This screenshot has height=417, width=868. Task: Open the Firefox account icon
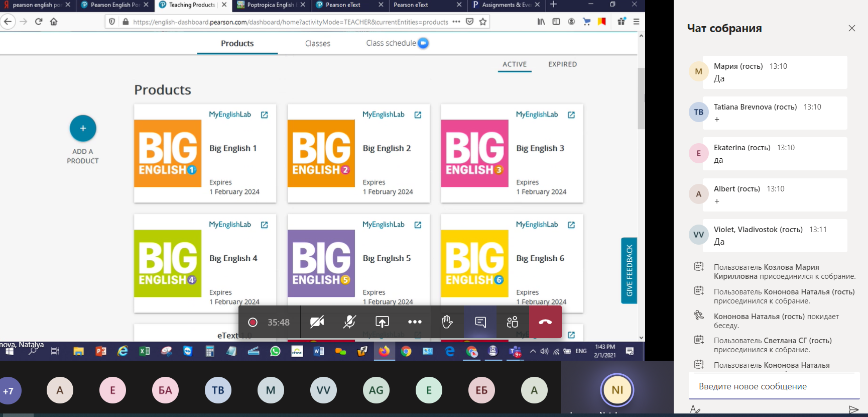[x=571, y=22]
